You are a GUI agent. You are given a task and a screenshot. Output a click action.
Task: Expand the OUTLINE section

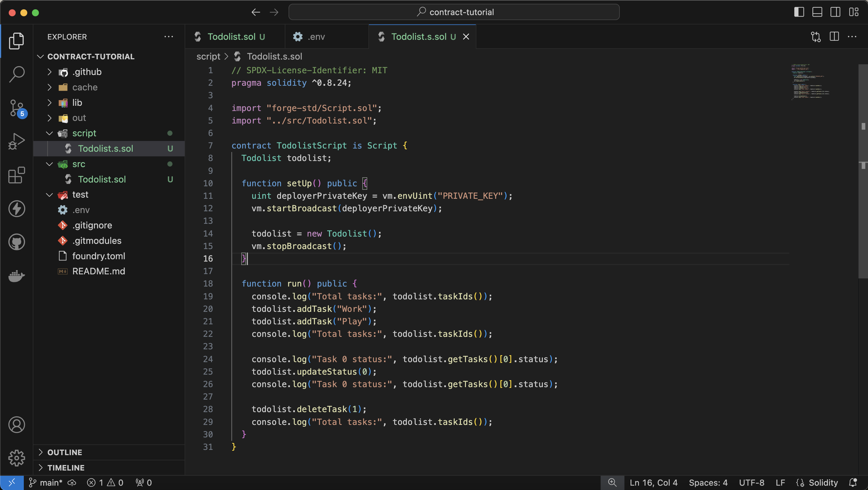[x=65, y=452]
